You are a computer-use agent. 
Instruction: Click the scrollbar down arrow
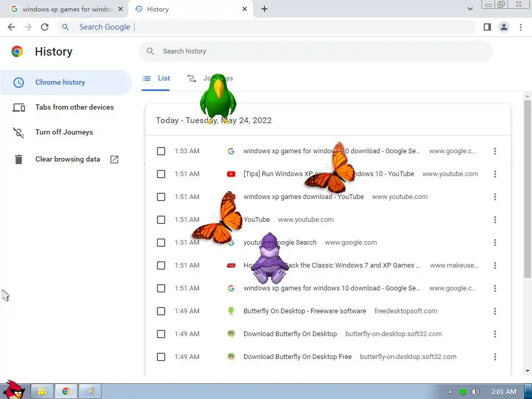[527, 371]
